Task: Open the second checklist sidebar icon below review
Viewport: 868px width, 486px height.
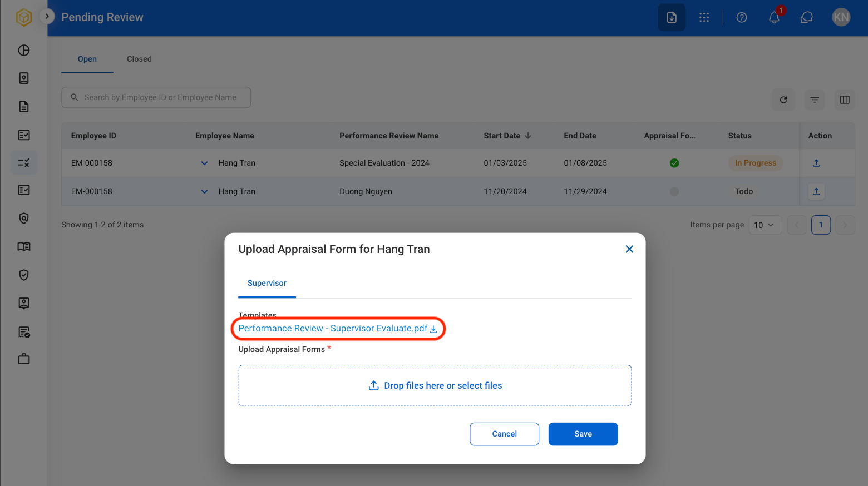Action: pos(24,190)
